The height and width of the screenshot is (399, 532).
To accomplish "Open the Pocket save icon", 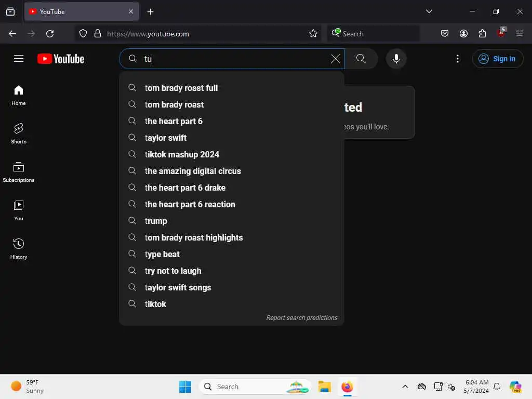I will tap(445, 34).
